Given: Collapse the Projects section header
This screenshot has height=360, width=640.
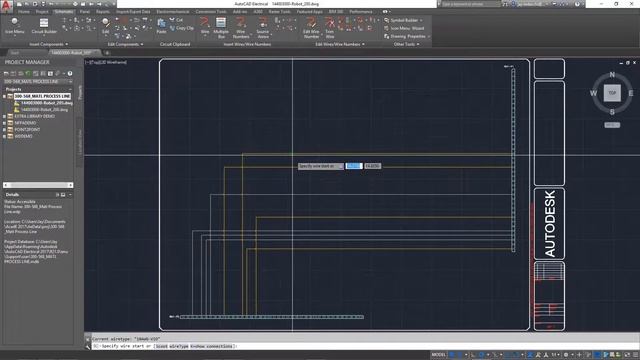Looking at the screenshot, I should click(70, 89).
